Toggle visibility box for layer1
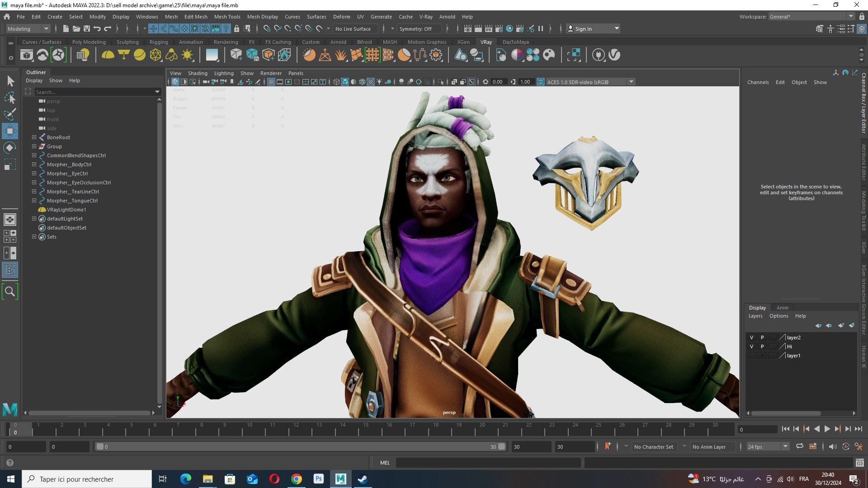 tap(751, 356)
